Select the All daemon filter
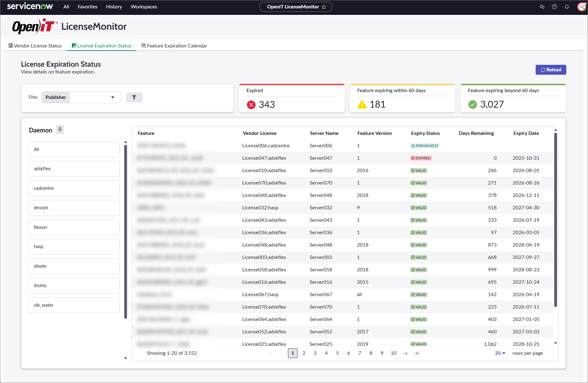Screen dimensions: 588x383 click(74, 149)
